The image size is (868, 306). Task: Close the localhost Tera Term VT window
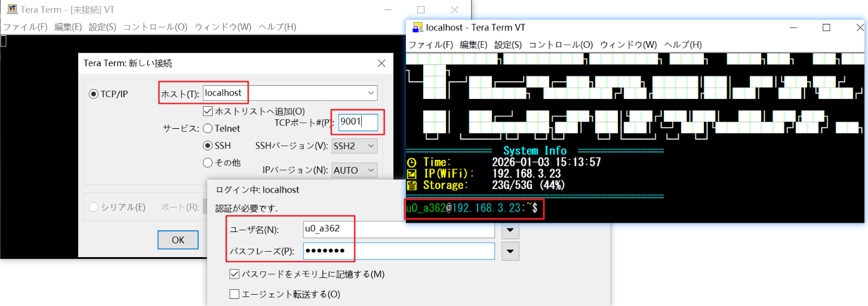[860, 27]
